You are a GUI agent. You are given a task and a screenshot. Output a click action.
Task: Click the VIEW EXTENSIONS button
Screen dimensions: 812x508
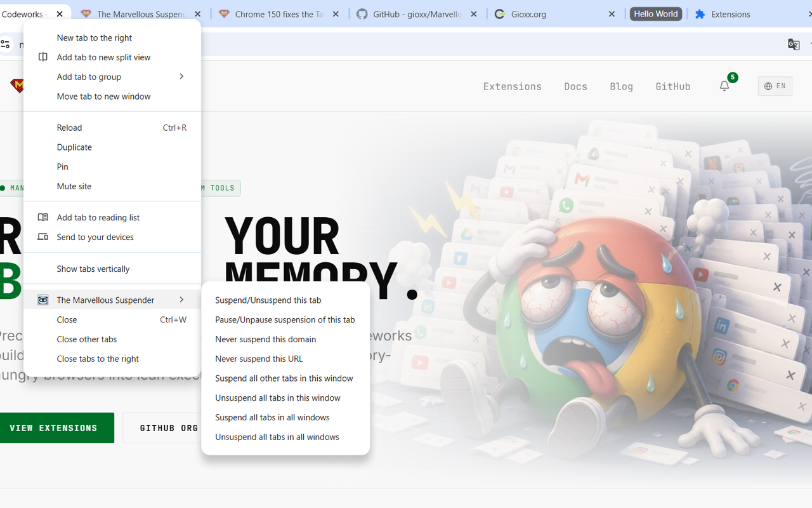[x=56, y=428]
